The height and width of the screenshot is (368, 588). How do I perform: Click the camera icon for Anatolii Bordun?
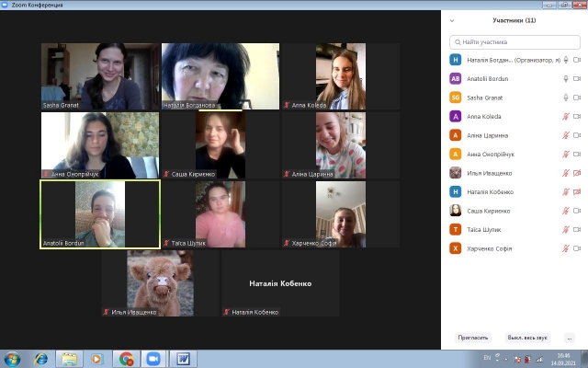pos(577,78)
